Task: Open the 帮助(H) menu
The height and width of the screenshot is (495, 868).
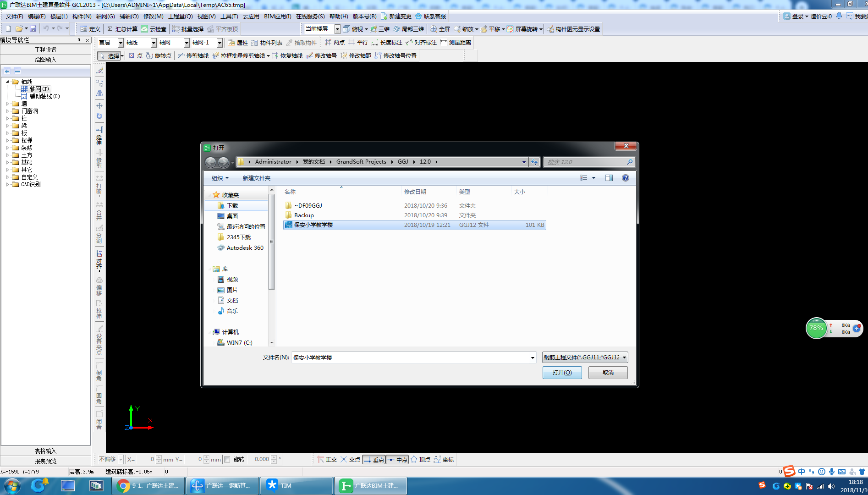Action: 339,16
